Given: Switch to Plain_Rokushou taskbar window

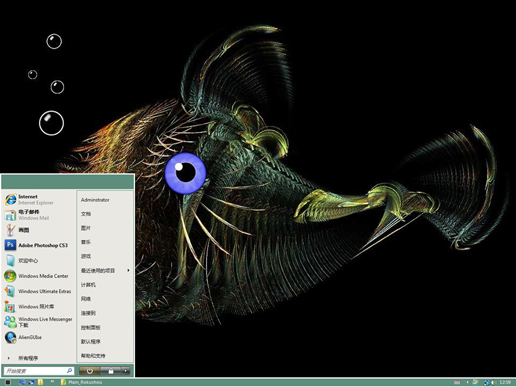Looking at the screenshot, I should click(82, 382).
